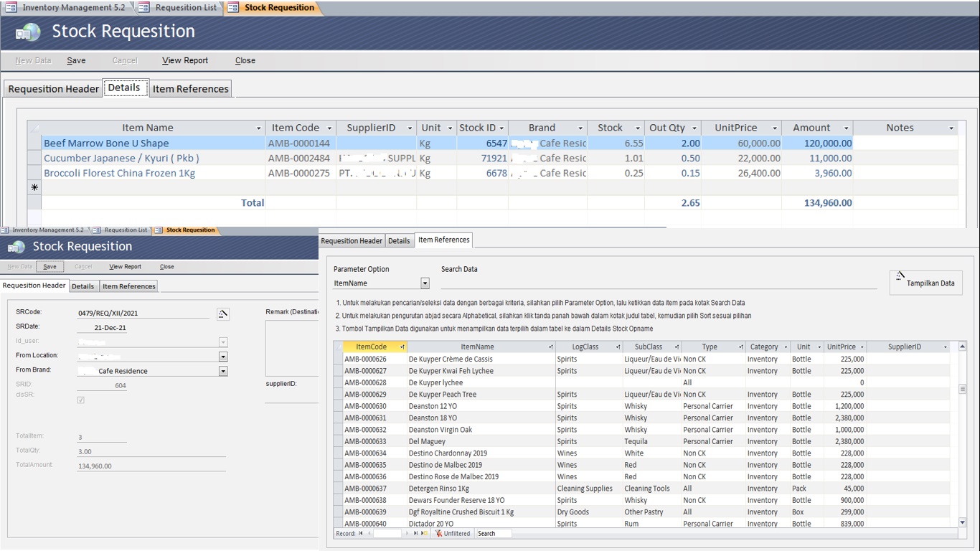Click the Unfiltered filter indicator
Image resolution: width=980 pixels, height=551 pixels.
[453, 534]
